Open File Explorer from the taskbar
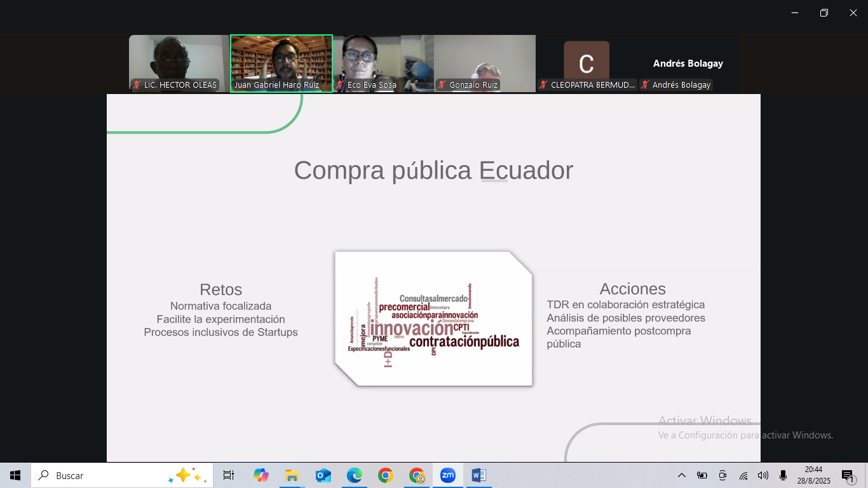868x488 pixels. tap(292, 475)
